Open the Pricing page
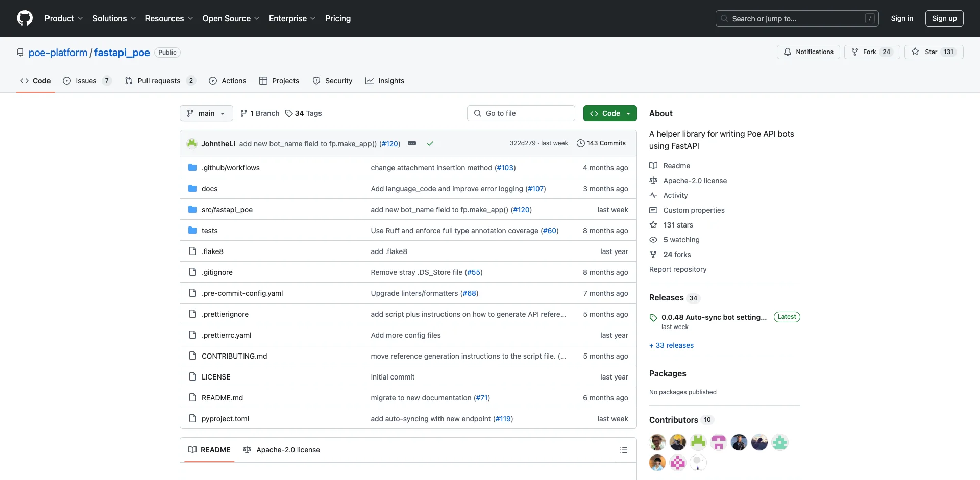 [338, 18]
